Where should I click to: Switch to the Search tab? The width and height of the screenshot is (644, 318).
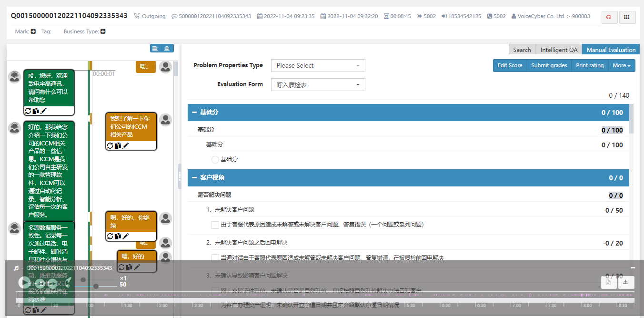coord(522,50)
